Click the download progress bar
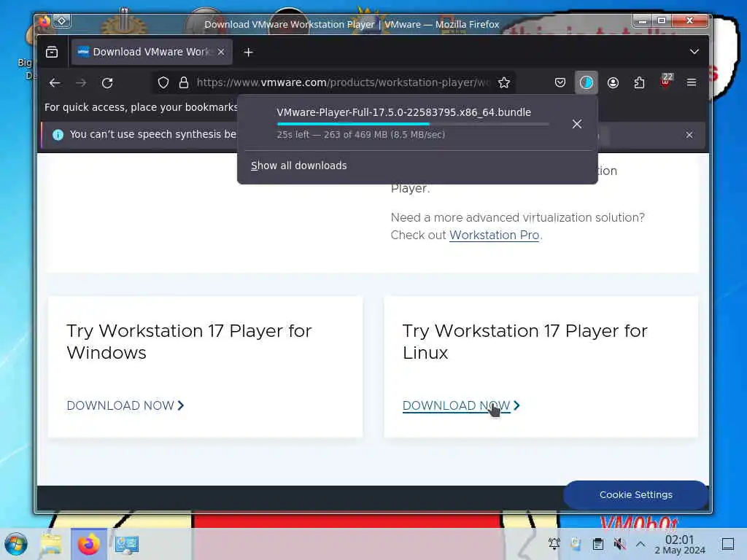The image size is (747, 560). point(413,124)
